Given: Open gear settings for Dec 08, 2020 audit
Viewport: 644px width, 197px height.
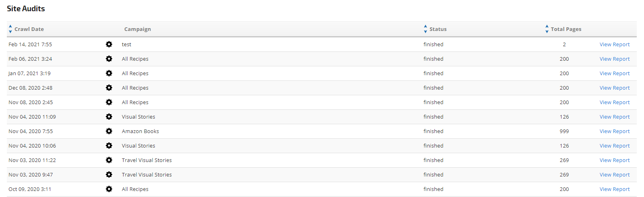Looking at the screenshot, I should click(x=109, y=88).
